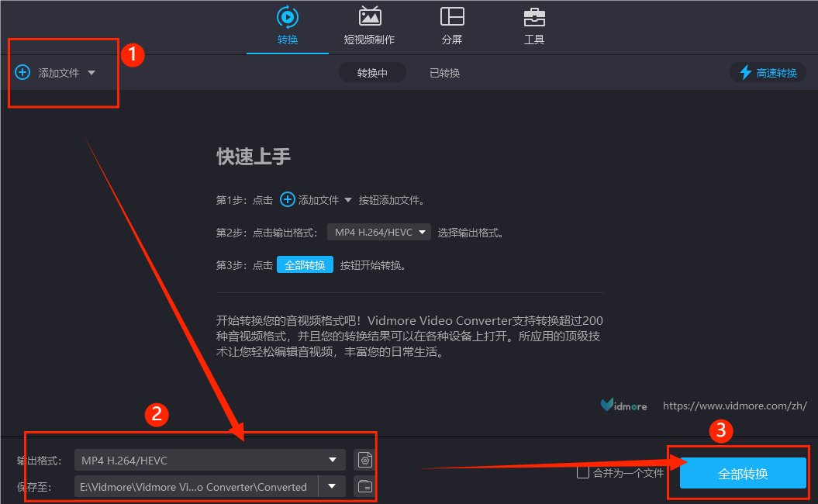Click the save path field E:\Vidmore
The height and width of the screenshot is (504, 818).
tap(194, 487)
